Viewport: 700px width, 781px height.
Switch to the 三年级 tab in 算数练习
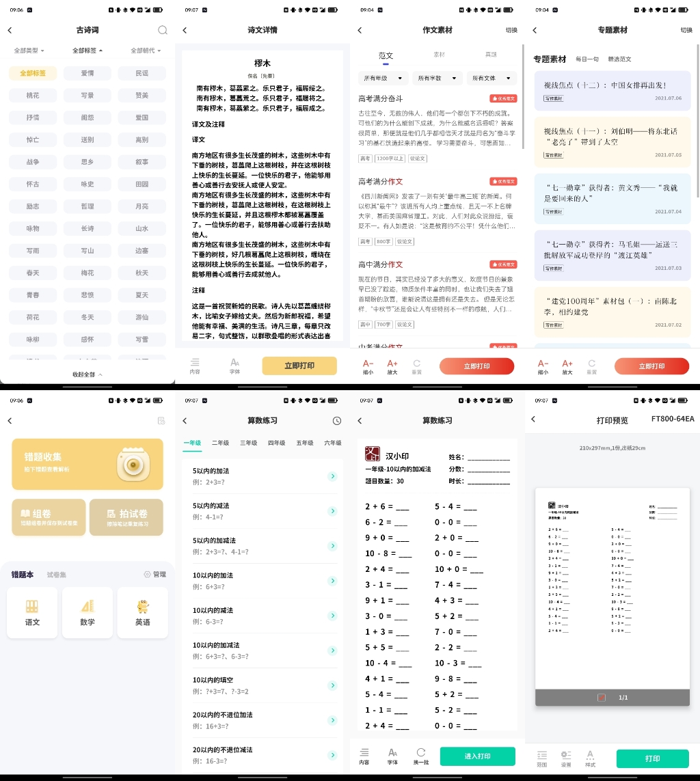249,443
